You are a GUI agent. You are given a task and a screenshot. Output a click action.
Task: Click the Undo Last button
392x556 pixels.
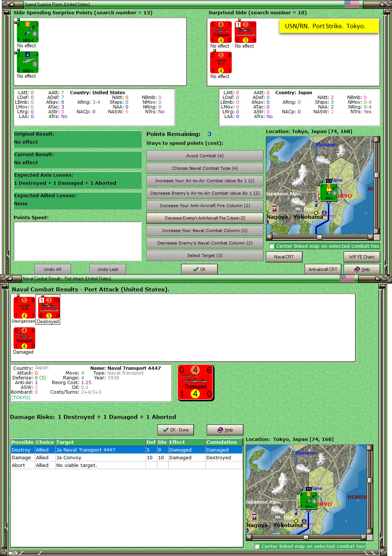click(x=108, y=269)
